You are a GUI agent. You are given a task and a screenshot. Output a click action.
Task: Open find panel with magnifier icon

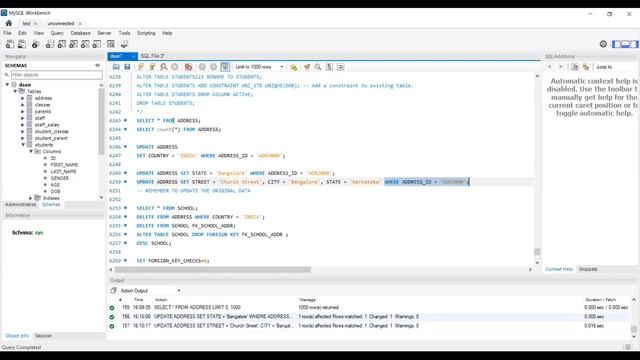(x=318, y=67)
